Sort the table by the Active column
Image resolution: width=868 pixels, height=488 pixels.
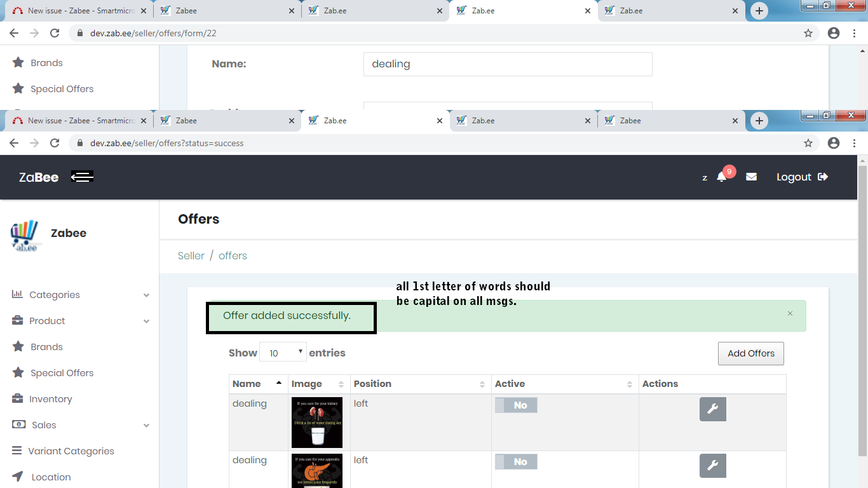(565, 384)
